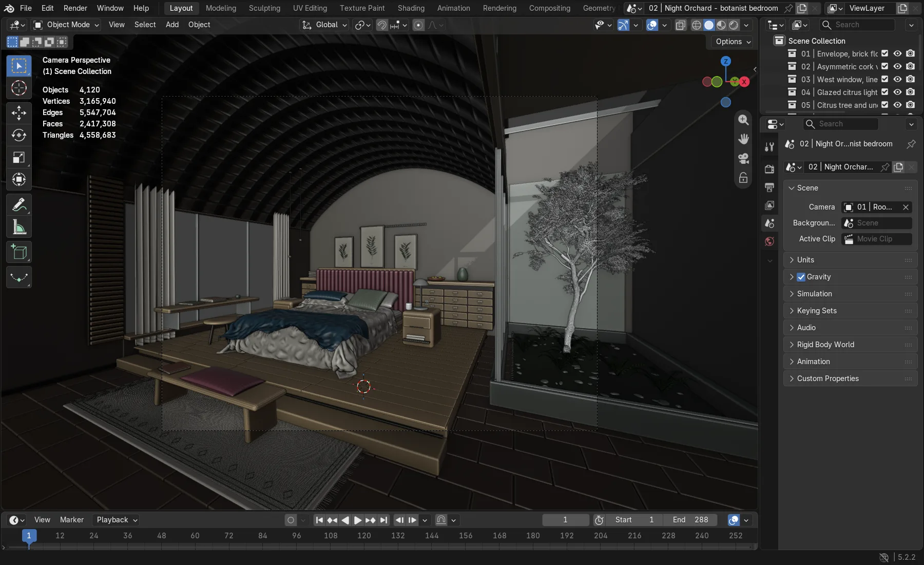Screen dimensions: 924x565
Task: Open the Global transform orientation dropdown
Action: coord(324,25)
